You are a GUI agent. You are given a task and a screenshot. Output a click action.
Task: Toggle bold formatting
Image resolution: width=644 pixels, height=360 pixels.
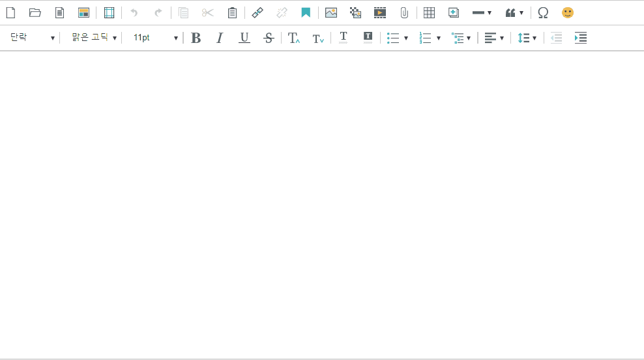[196, 38]
